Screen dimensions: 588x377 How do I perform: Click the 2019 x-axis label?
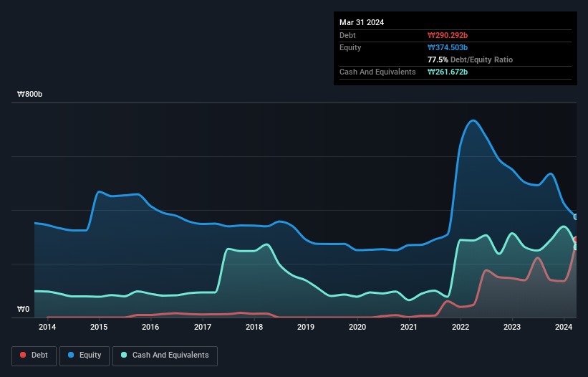306,327
